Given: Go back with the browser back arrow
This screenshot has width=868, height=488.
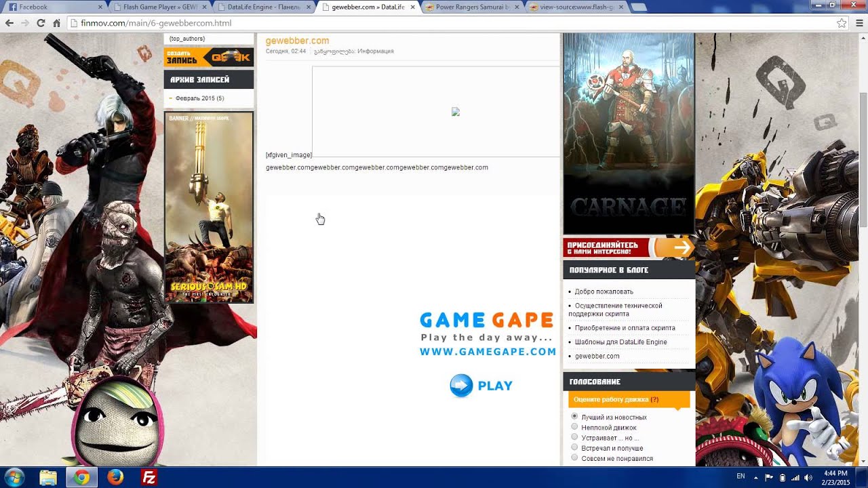Looking at the screenshot, I should point(9,23).
